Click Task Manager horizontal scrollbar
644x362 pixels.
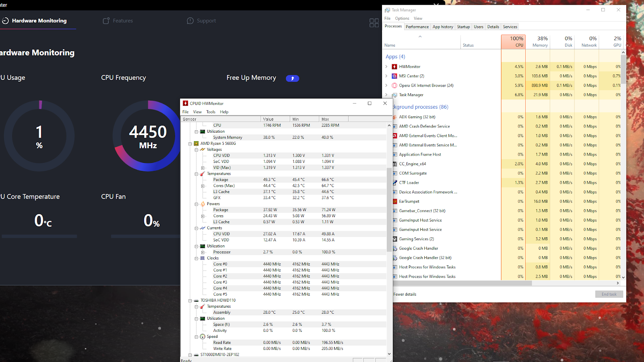(x=462, y=283)
